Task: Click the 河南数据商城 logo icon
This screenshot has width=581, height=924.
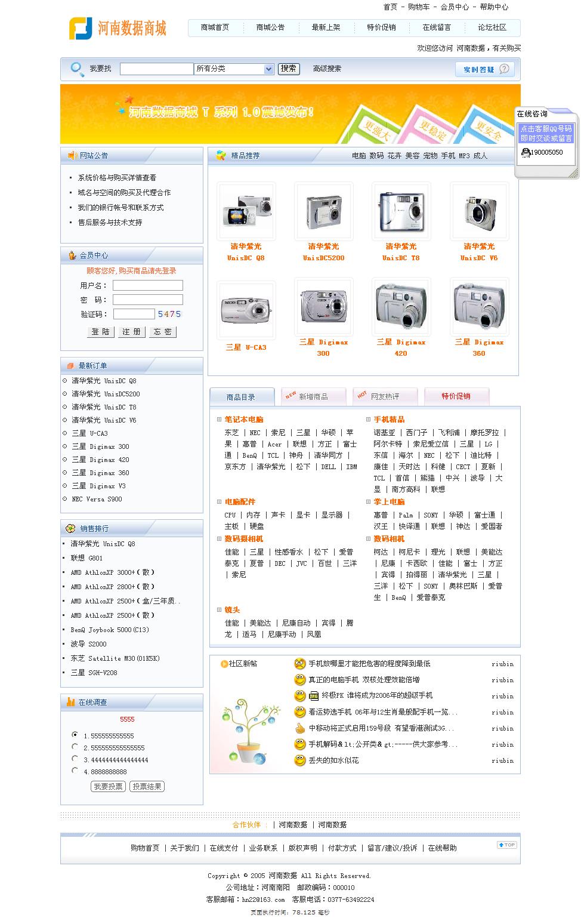Action: pyautogui.click(x=81, y=28)
